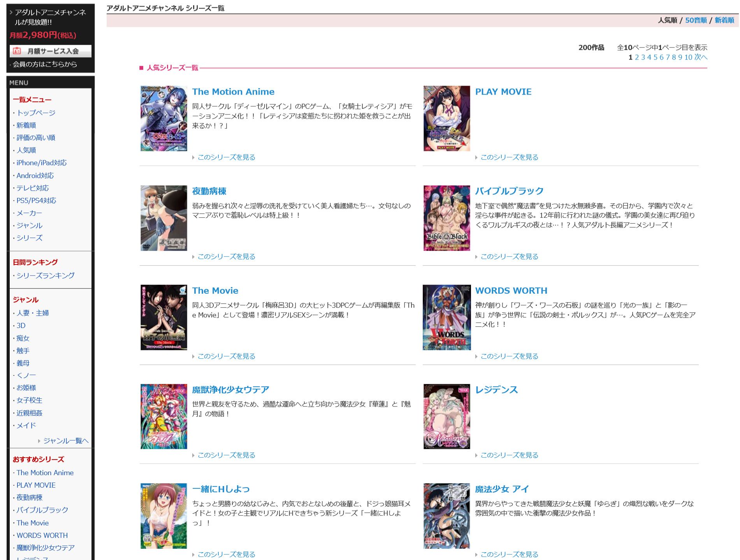Select 人気順 in the sidebar menu

click(26, 150)
